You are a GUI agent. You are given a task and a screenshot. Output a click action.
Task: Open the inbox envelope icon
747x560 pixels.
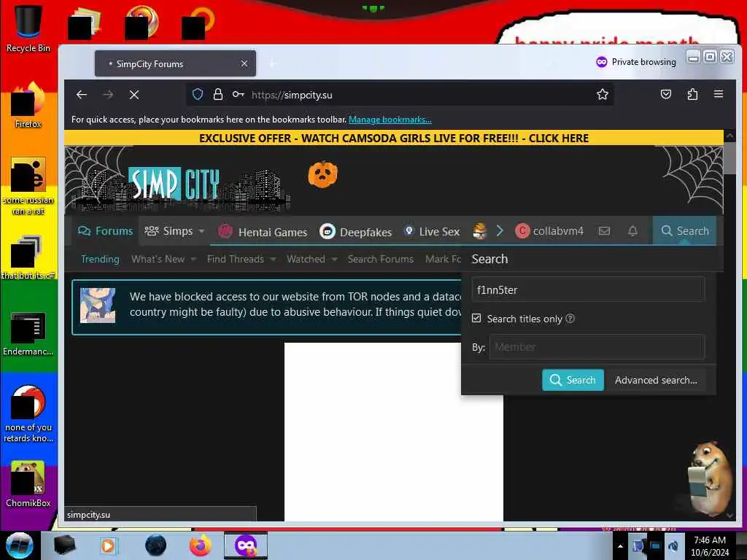[604, 231]
